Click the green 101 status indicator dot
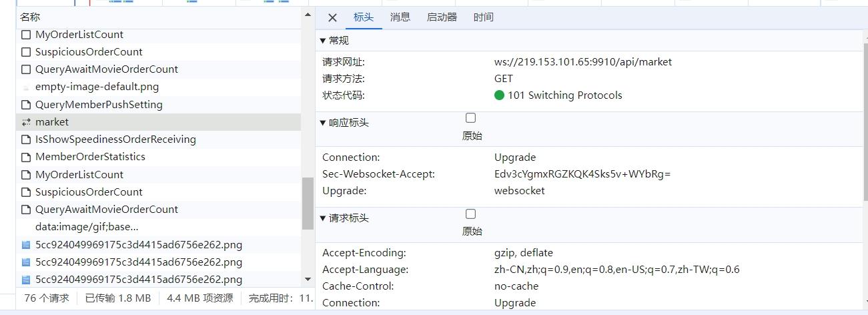Image resolution: width=868 pixels, height=315 pixels. coord(499,95)
